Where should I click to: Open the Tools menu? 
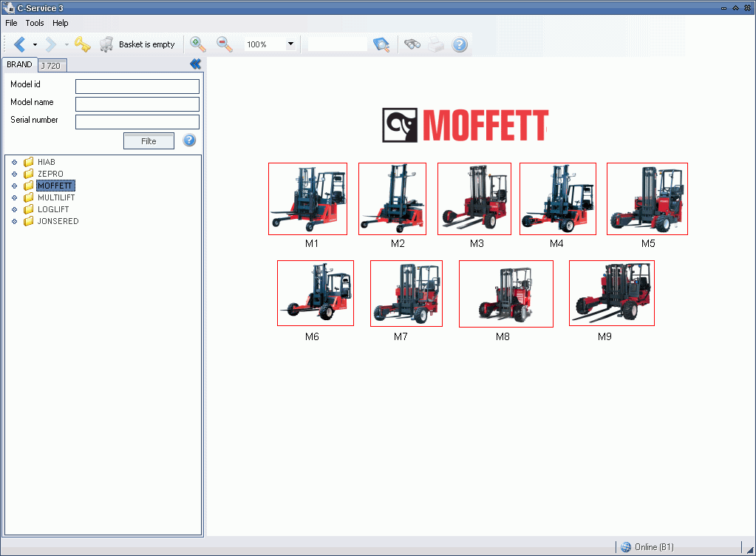click(x=34, y=23)
